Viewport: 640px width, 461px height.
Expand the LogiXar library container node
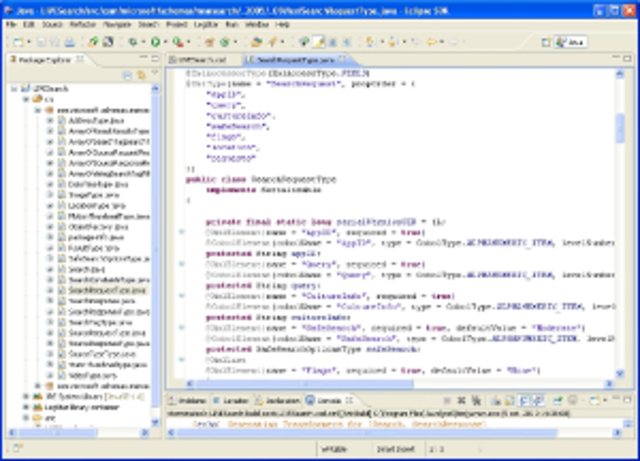click(26, 407)
